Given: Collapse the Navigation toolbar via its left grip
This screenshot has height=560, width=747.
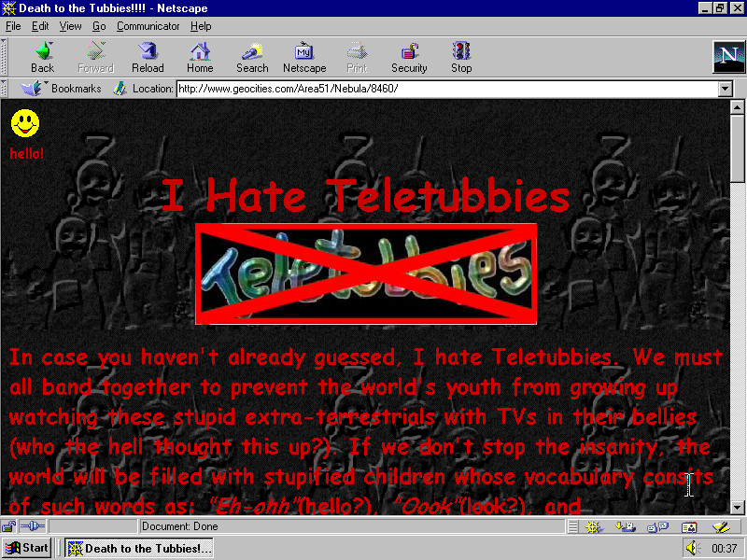Looking at the screenshot, I should coord(4,57).
